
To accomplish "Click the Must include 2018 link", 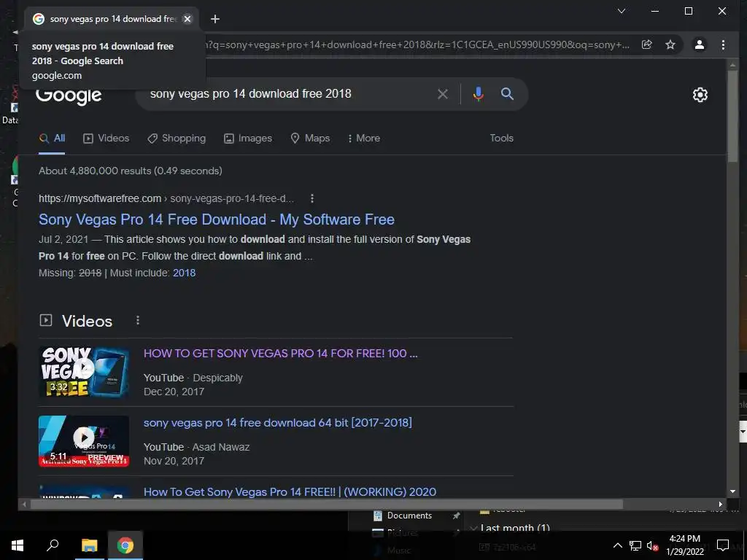I will pyautogui.click(x=184, y=273).
